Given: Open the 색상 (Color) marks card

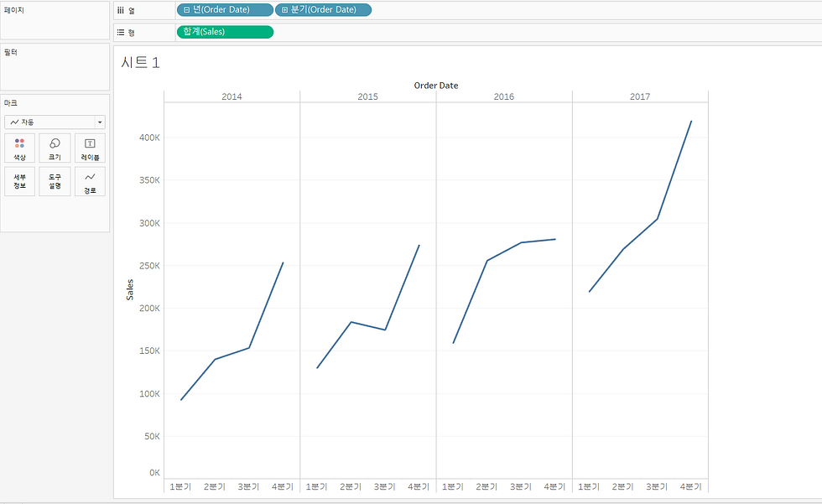Looking at the screenshot, I should pos(19,148).
